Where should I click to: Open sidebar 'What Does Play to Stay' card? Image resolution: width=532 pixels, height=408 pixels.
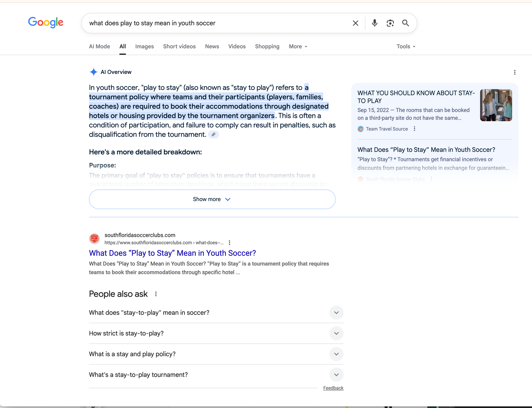(x=426, y=150)
